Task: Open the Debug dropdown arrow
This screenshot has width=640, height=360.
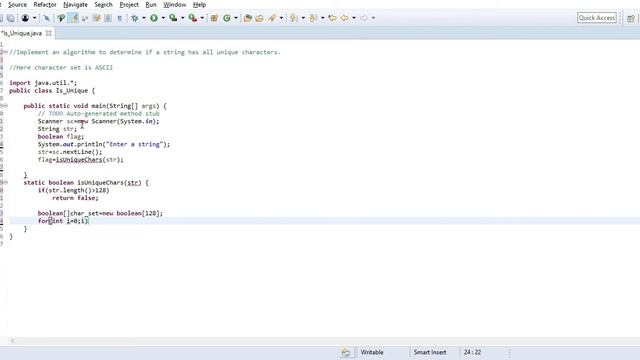Action: pyautogui.click(x=144, y=18)
